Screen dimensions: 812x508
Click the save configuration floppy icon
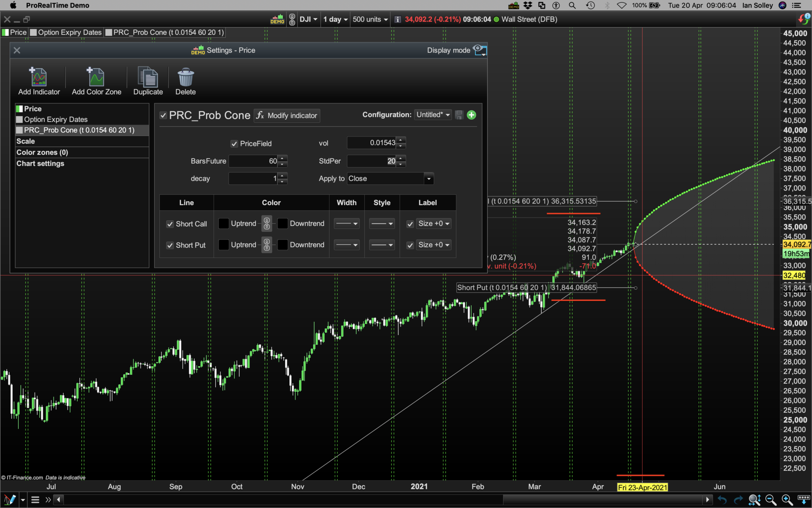click(x=459, y=115)
